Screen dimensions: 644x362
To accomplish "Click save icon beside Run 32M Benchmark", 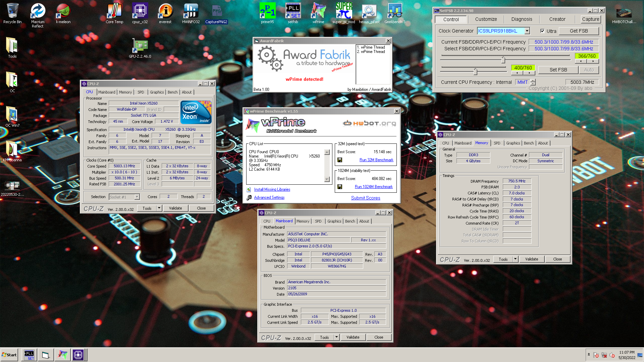I will pos(340,160).
